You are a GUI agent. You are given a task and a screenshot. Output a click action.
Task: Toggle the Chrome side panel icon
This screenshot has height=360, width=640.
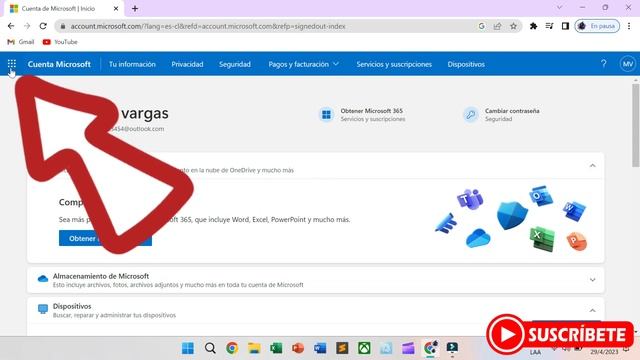coord(565,26)
